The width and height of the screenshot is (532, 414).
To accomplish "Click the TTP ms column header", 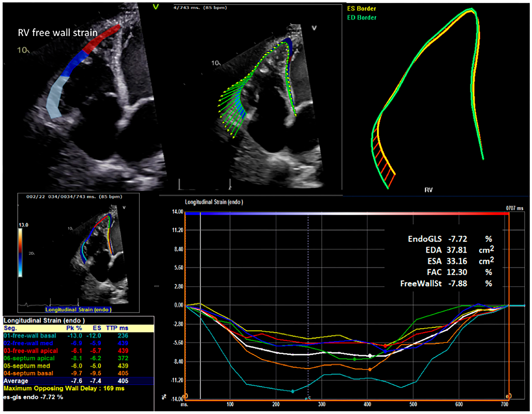I will coord(117,328).
